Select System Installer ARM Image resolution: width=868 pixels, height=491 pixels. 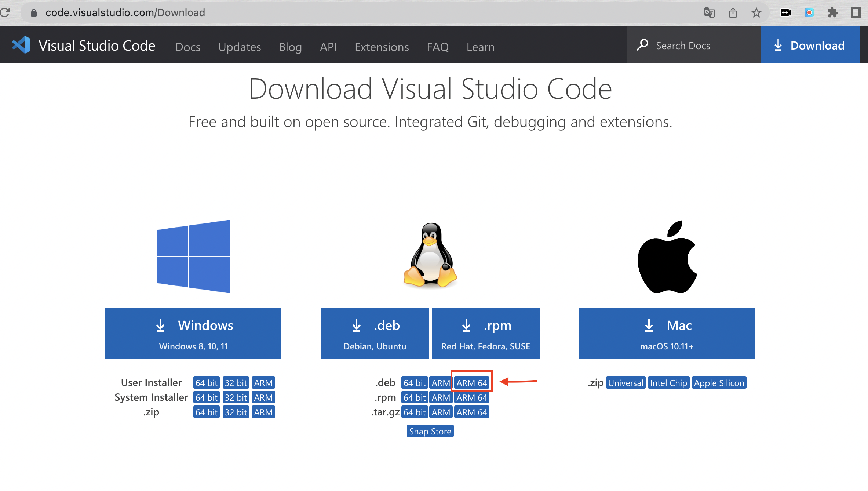[x=263, y=397]
